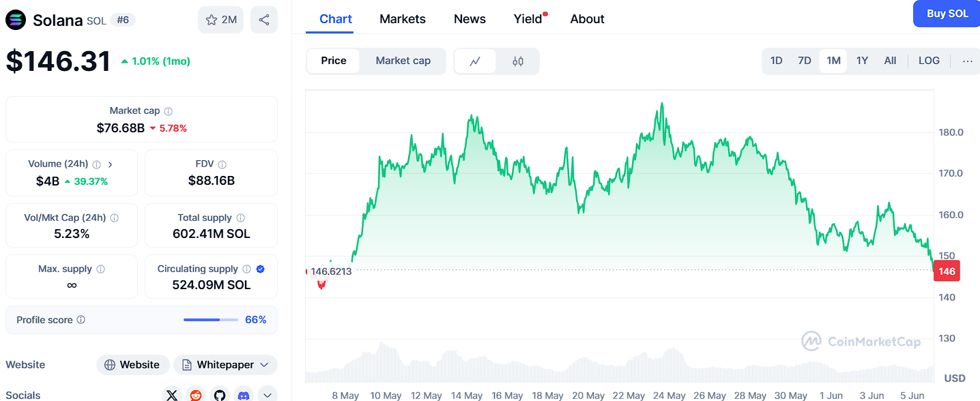Add Solana to watchlist with star button
The image size is (980, 401).
pyautogui.click(x=220, y=20)
